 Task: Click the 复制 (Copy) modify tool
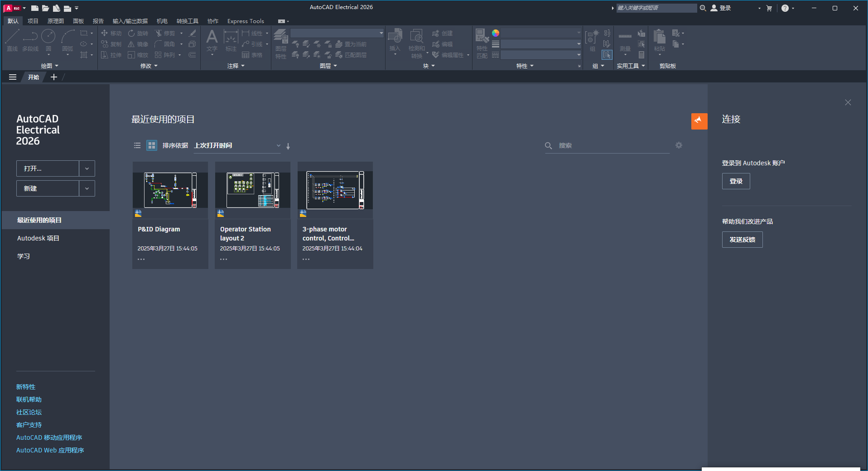[x=111, y=43]
